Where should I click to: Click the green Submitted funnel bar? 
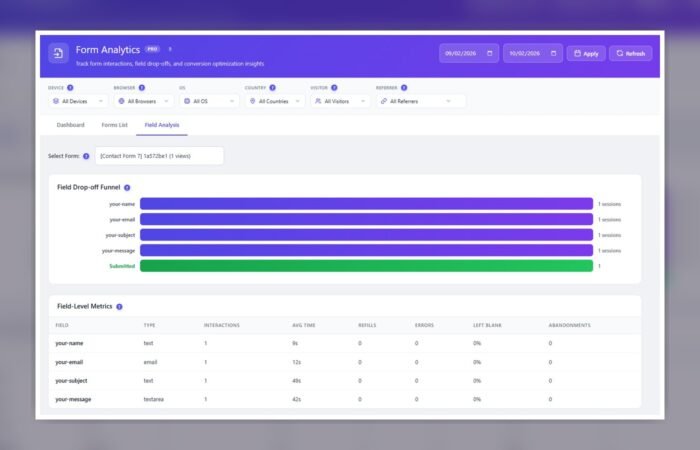(367, 266)
